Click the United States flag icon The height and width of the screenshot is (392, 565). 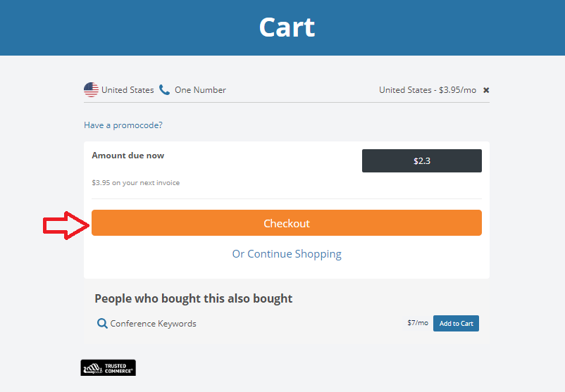pyautogui.click(x=91, y=89)
